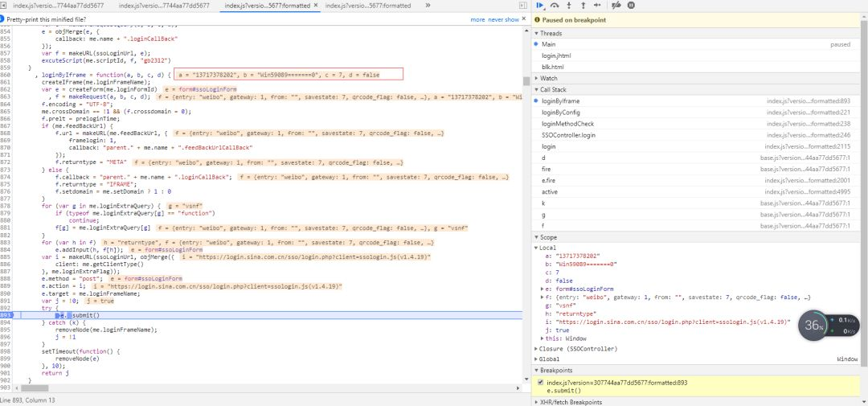This screenshot has height=406, width=868.
Task: Disable the index.js:893 breakpoint checkbox
Action: click(x=541, y=383)
